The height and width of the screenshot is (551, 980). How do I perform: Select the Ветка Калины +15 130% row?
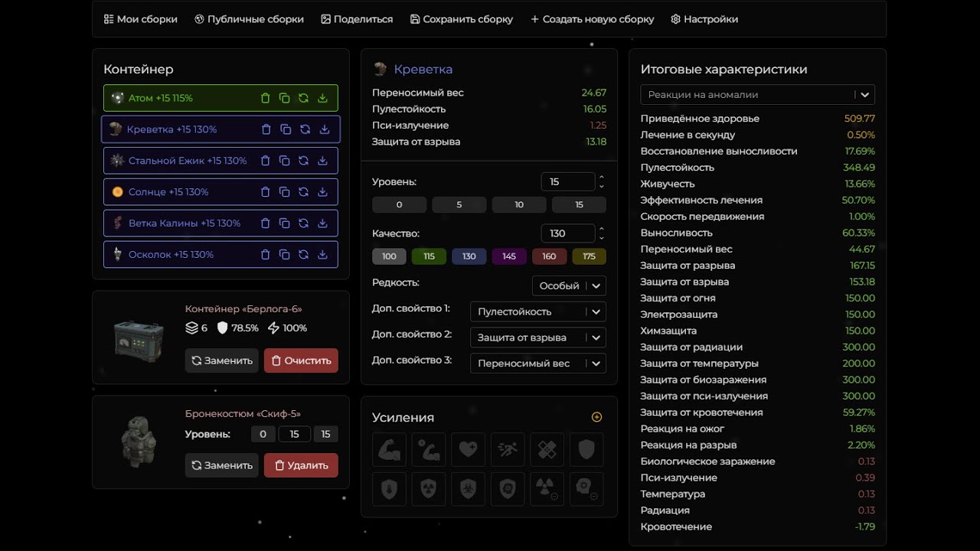220,223
